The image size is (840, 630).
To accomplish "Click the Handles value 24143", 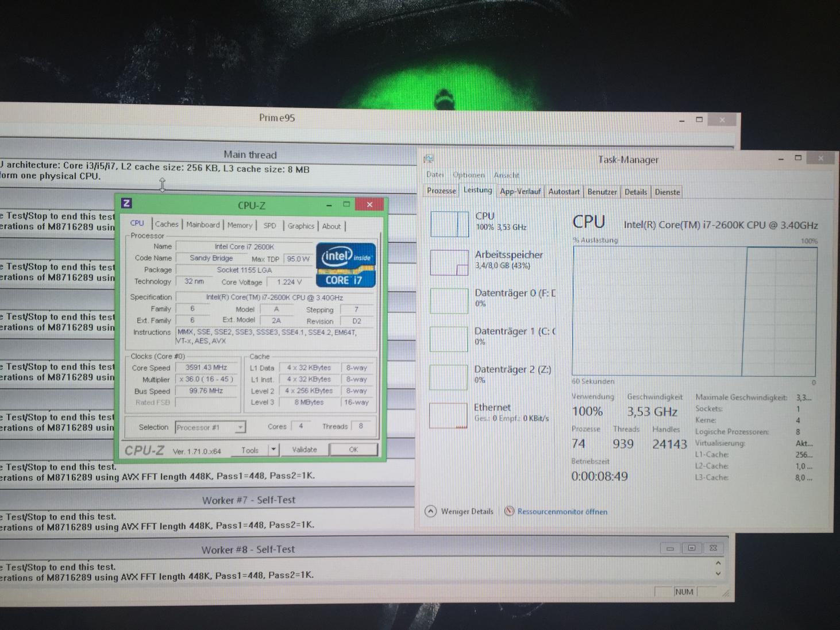I will [x=669, y=444].
